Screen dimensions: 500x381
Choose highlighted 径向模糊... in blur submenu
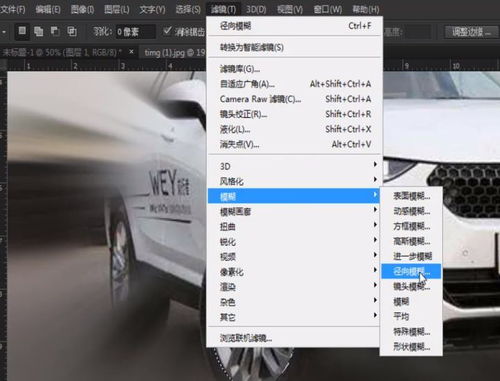(411, 271)
